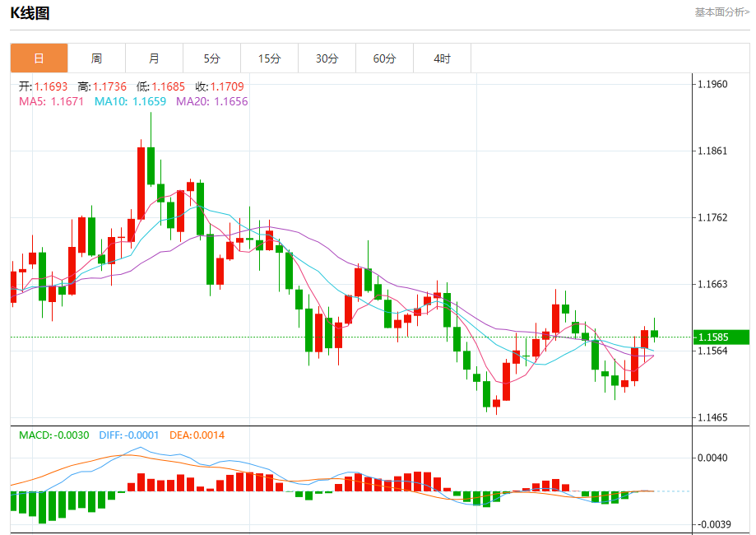Click the MA5: 1.1671 label

[51, 101]
